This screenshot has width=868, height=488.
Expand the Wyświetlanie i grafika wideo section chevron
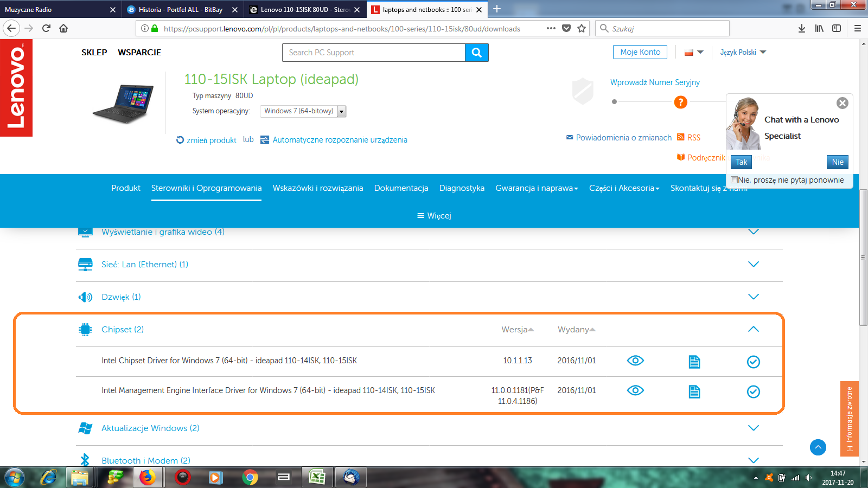(x=754, y=232)
